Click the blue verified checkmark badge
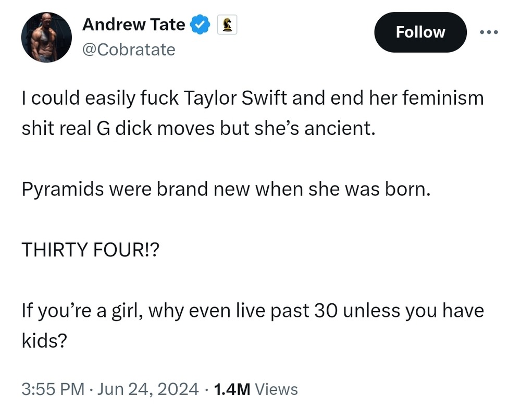This screenshot has width=521, height=420. (201, 24)
